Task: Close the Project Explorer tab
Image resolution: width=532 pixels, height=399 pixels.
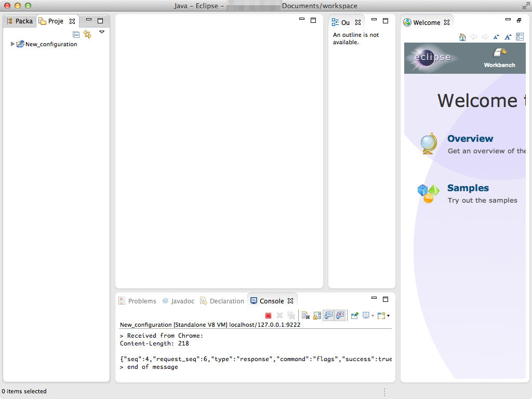Action: coord(72,21)
